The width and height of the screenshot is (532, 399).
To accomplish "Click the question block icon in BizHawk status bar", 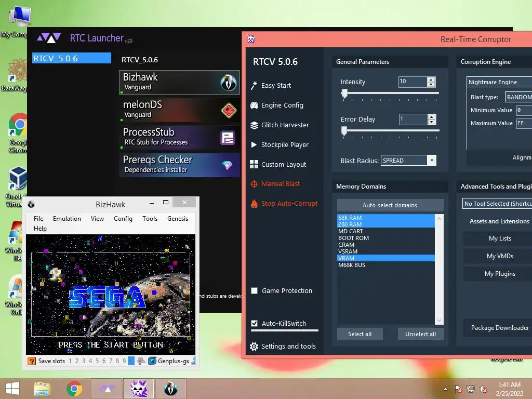I will tap(32, 361).
